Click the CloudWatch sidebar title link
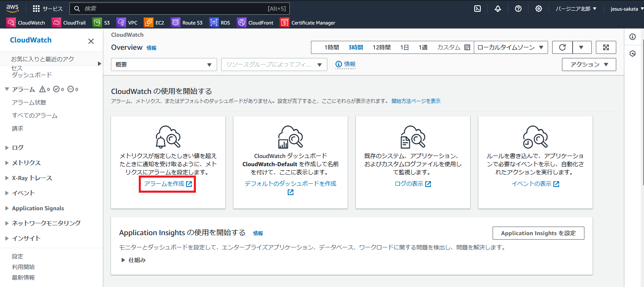The width and height of the screenshot is (644, 287). click(x=31, y=40)
